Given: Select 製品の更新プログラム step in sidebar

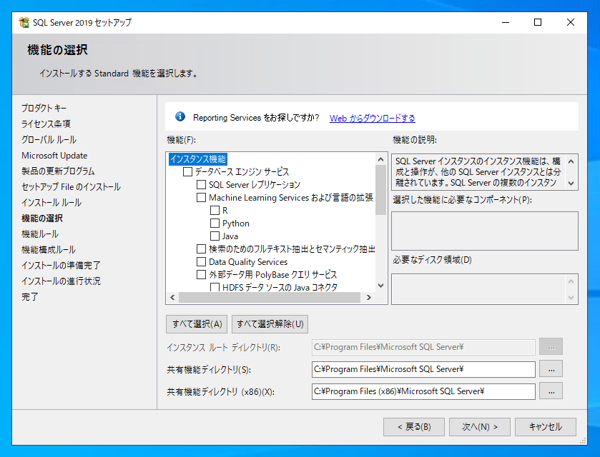Looking at the screenshot, I should click(x=58, y=171).
